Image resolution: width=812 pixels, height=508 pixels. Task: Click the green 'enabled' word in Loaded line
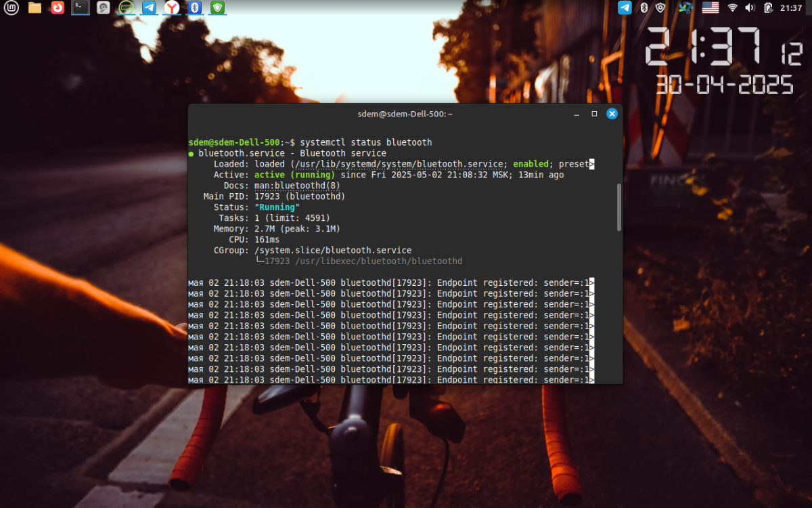tap(531, 164)
